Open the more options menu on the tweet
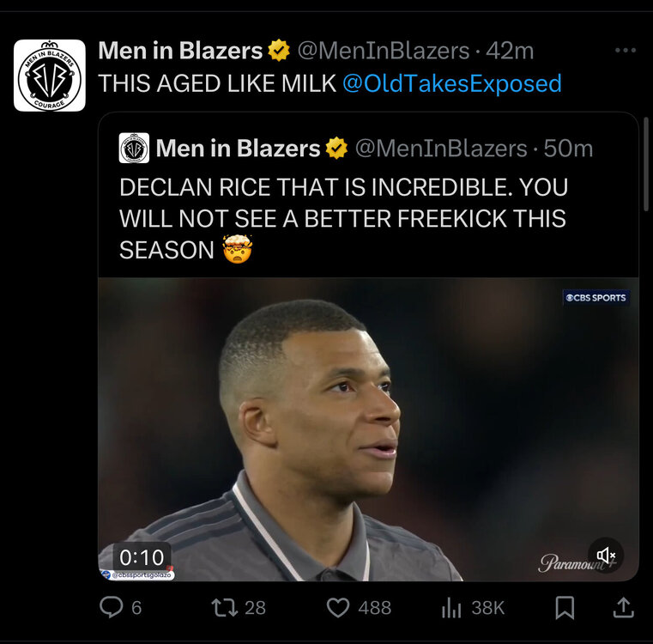The image size is (653, 644). pyautogui.click(x=626, y=51)
